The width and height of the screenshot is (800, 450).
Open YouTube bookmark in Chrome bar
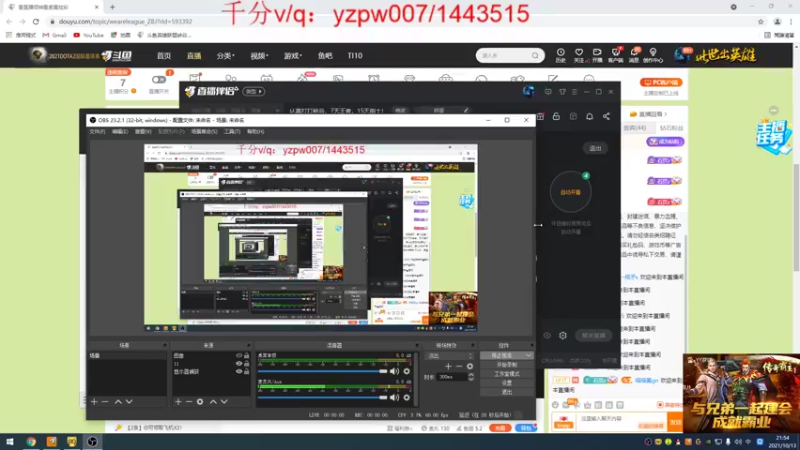point(89,35)
